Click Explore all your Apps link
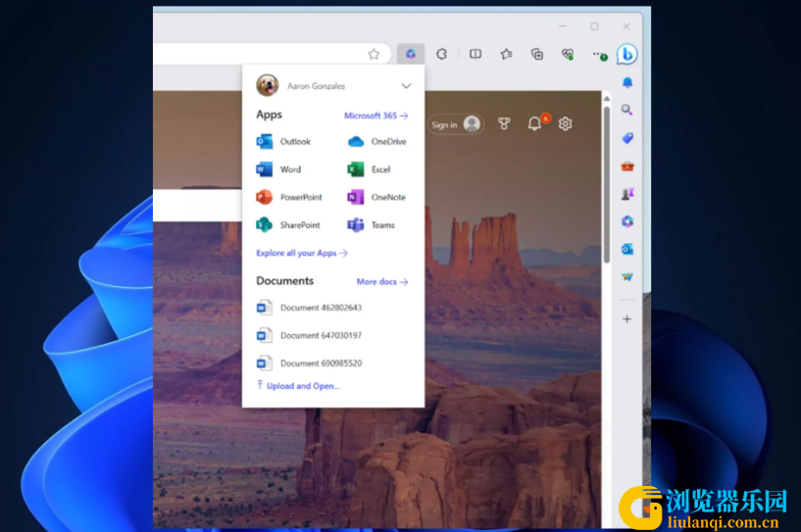The width and height of the screenshot is (801, 532). tap(302, 253)
